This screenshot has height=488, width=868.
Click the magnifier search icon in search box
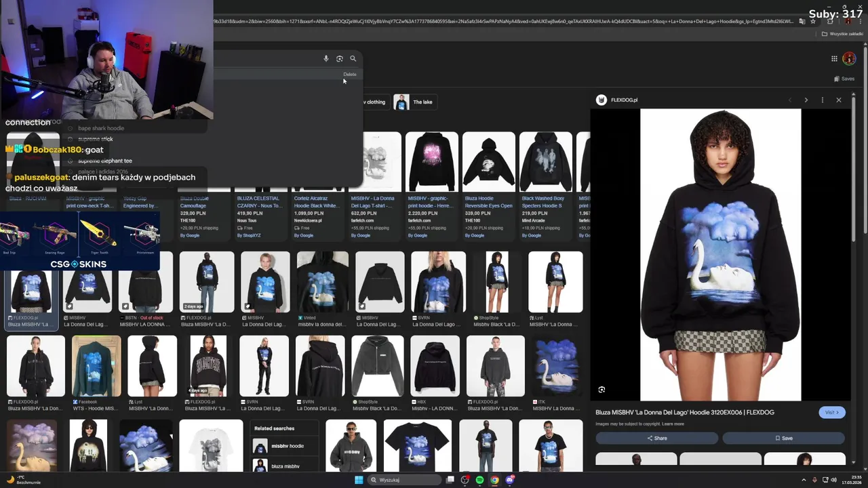tap(353, 59)
